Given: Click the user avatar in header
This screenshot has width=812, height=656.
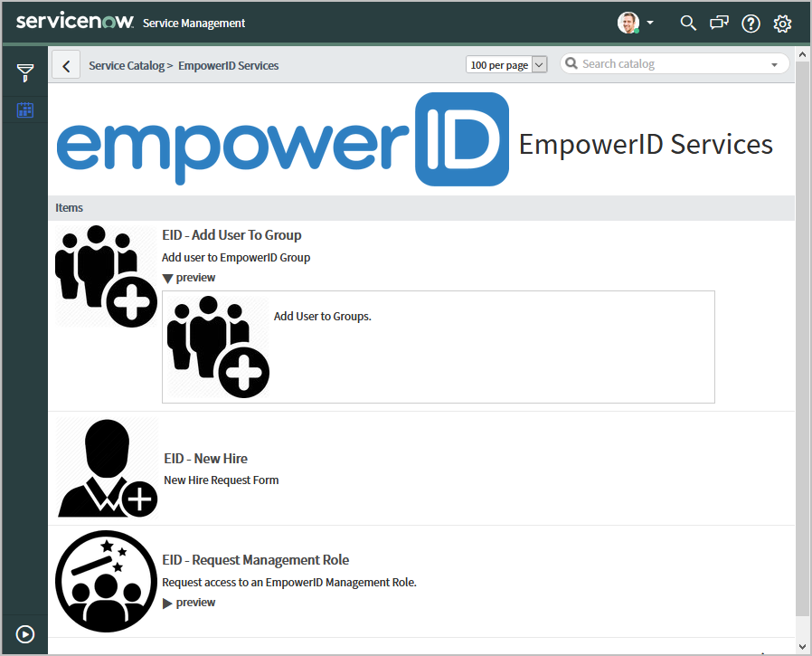Looking at the screenshot, I should 628,23.
